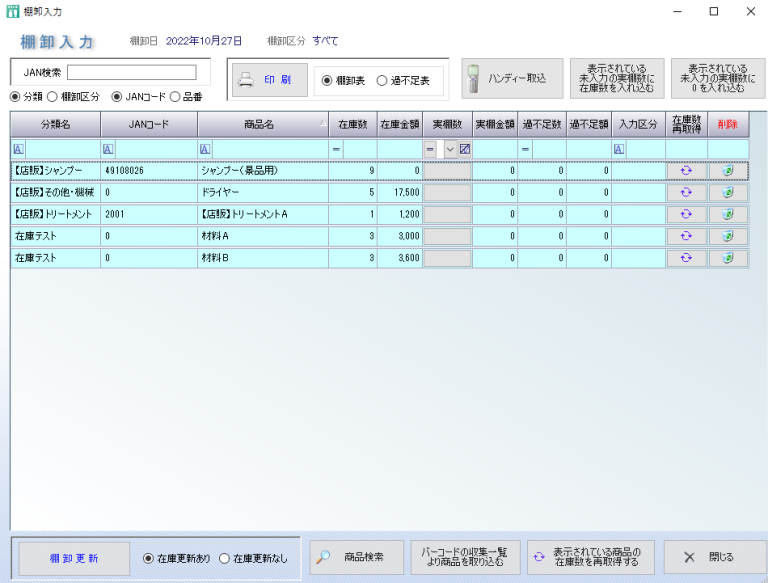Click 実棚数 cell for シャンプー(景品用)

point(447,170)
